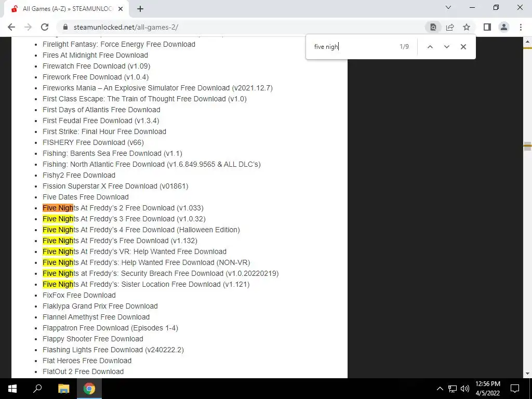Open FlatOut 2 Free Download
This screenshot has height=399, width=532.
(83, 371)
